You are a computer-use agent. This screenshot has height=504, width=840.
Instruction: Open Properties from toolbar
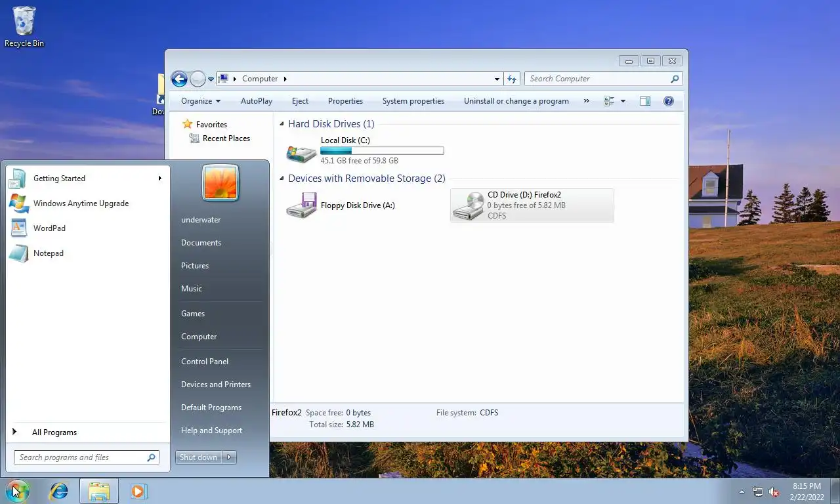[x=345, y=101]
